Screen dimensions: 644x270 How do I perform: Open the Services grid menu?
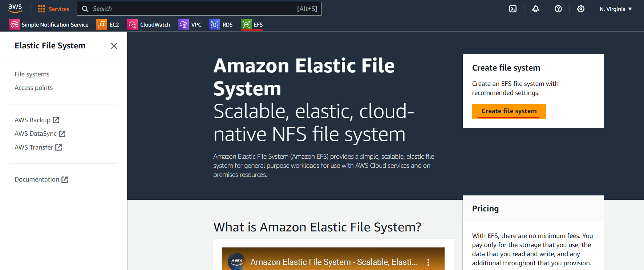tap(41, 9)
